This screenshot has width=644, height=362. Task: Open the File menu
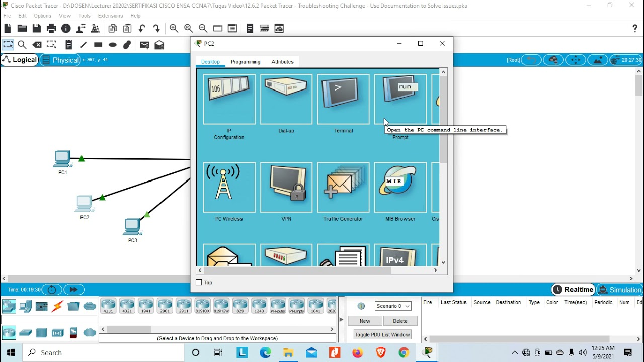(7, 16)
